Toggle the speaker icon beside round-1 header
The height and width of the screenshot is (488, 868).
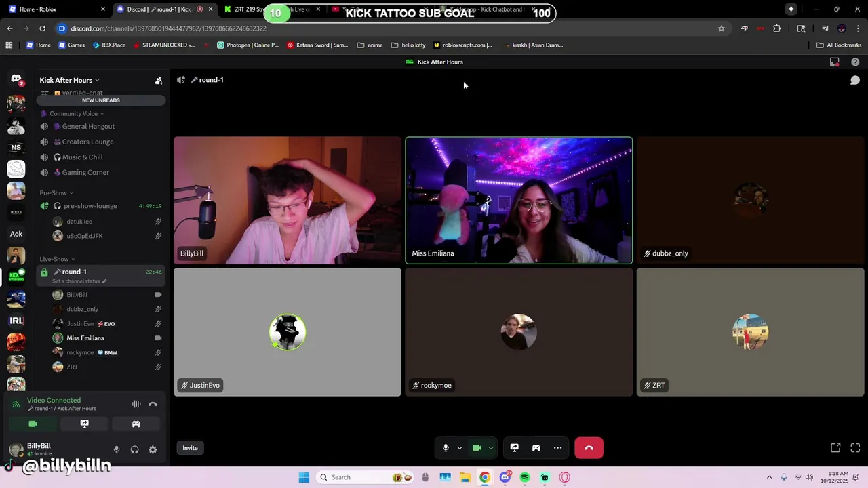pyautogui.click(x=180, y=80)
